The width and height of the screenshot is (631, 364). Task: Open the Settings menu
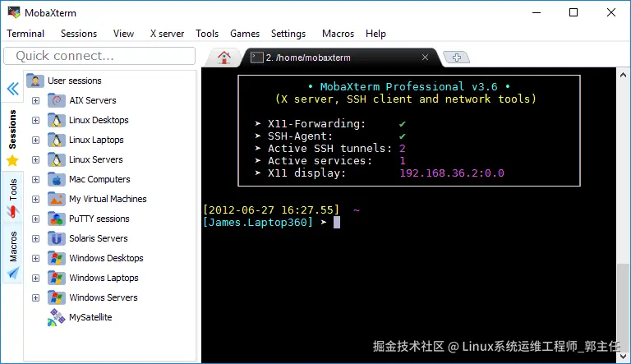tap(288, 34)
